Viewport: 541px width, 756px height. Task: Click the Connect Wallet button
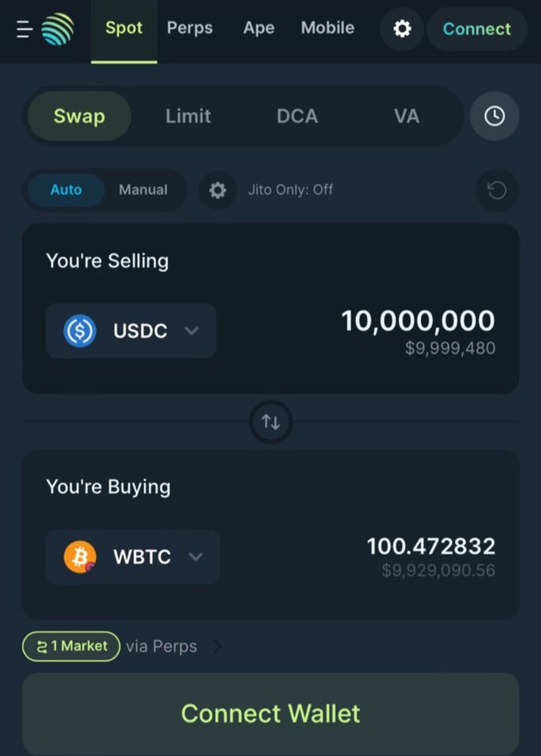pyautogui.click(x=270, y=714)
